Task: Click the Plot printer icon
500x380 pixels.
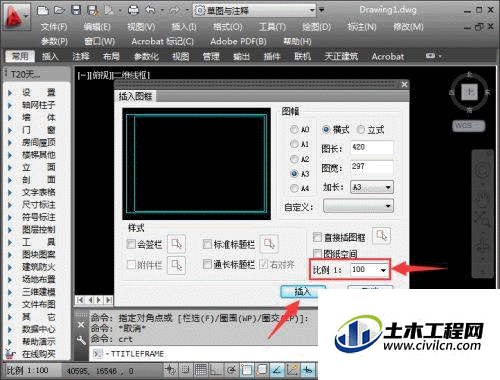Action: 133,10
